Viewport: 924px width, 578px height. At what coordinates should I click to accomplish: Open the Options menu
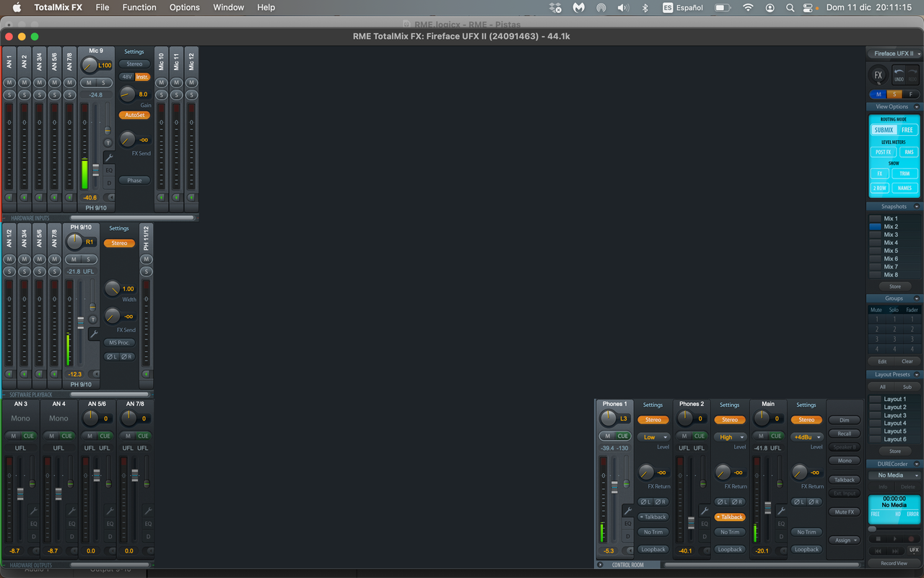click(x=185, y=7)
